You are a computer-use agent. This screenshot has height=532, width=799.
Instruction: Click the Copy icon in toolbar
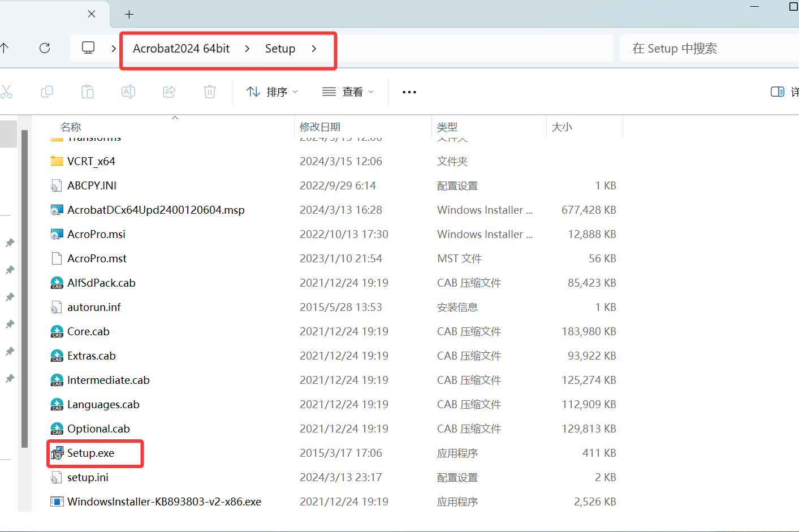pyautogui.click(x=47, y=92)
